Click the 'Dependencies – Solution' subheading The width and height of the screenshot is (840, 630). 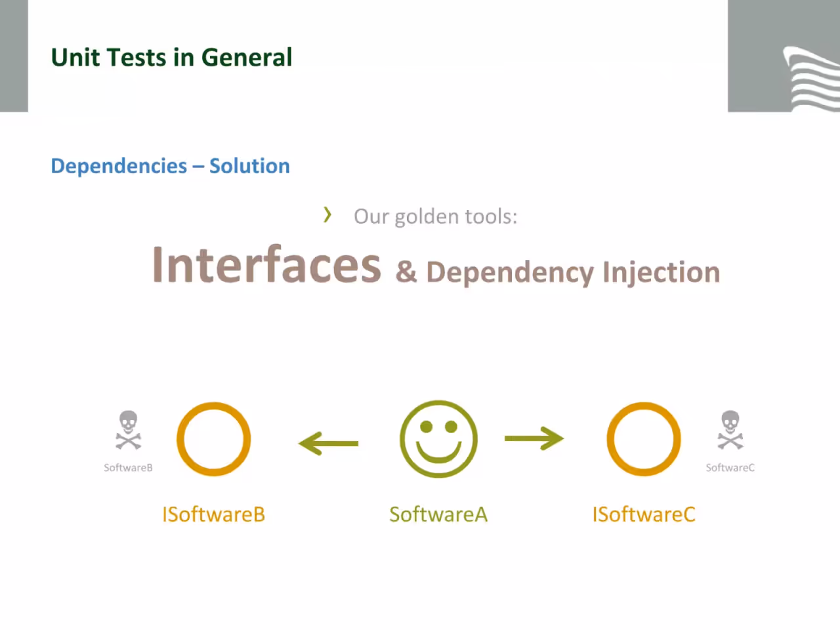tap(171, 167)
